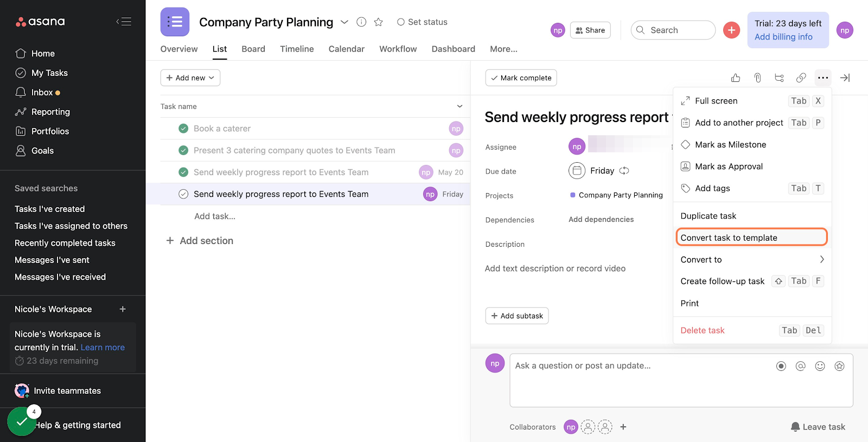Close the task details pane
The width and height of the screenshot is (868, 442).
click(845, 78)
